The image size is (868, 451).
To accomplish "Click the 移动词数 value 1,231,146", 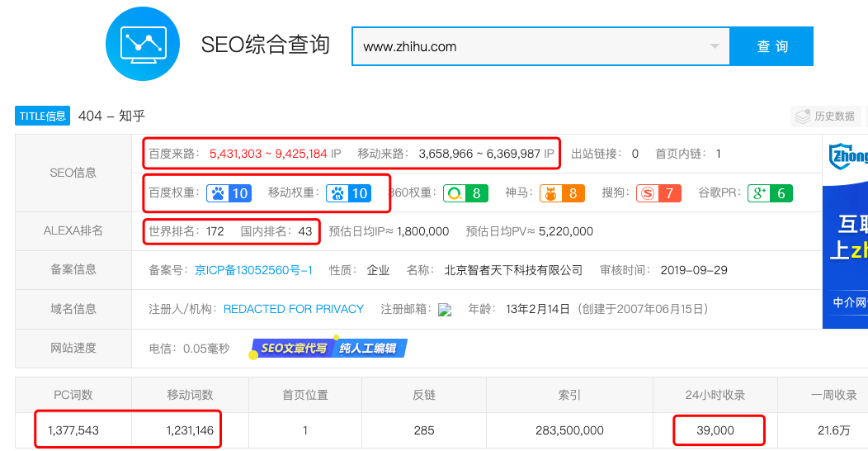I will (190, 430).
